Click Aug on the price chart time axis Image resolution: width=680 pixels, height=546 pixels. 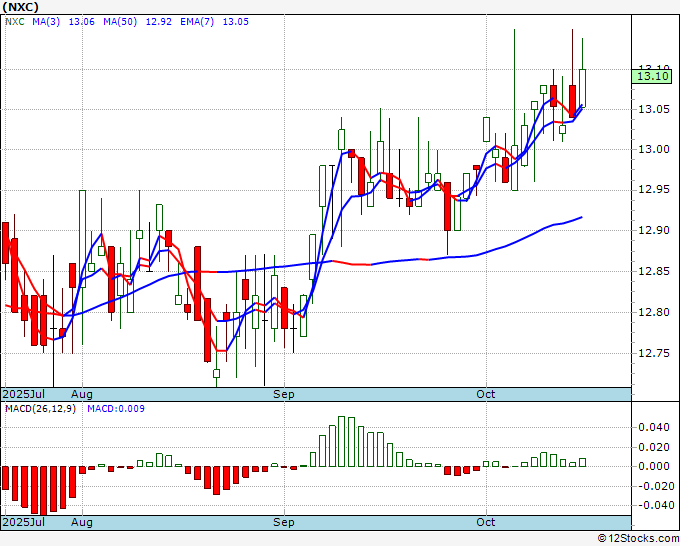82,394
